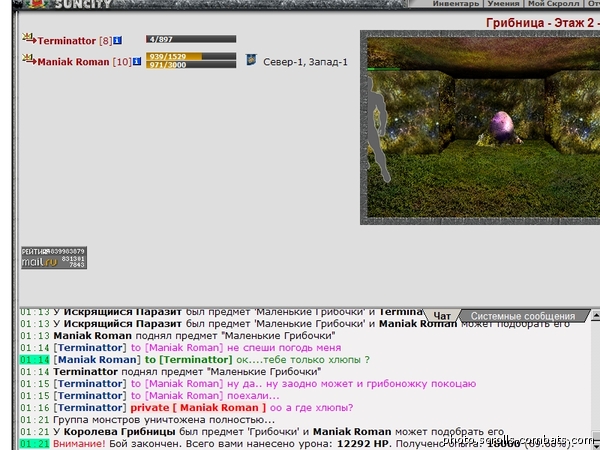The image size is (600, 450).
Task: Click the clan shield icon near Север-1
Action: [251, 60]
